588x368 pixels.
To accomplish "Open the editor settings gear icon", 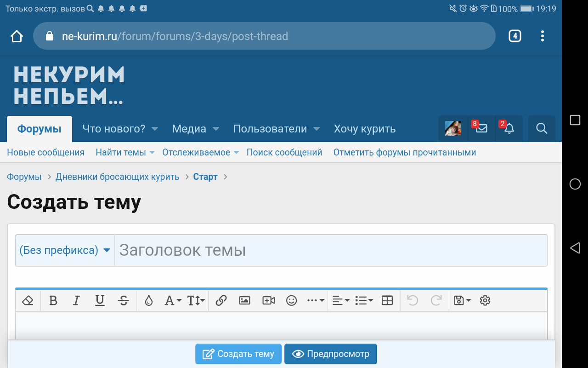I will 485,300.
